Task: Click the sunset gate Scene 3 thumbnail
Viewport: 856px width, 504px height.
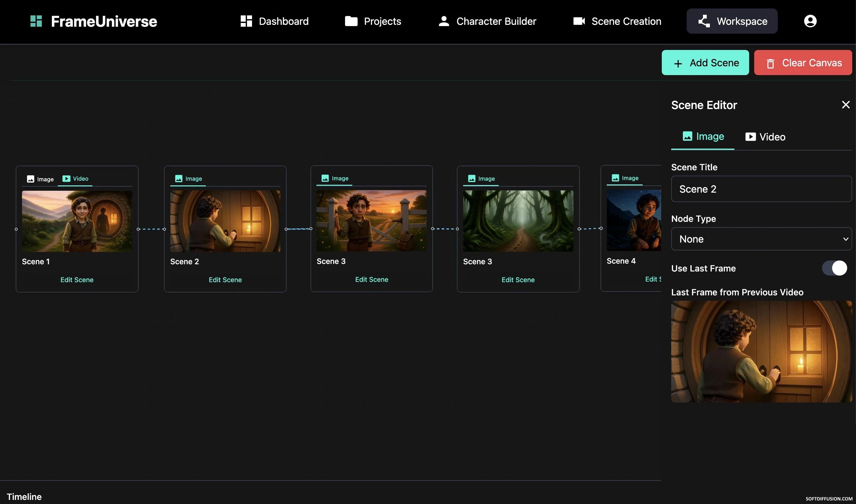Action: (372, 221)
